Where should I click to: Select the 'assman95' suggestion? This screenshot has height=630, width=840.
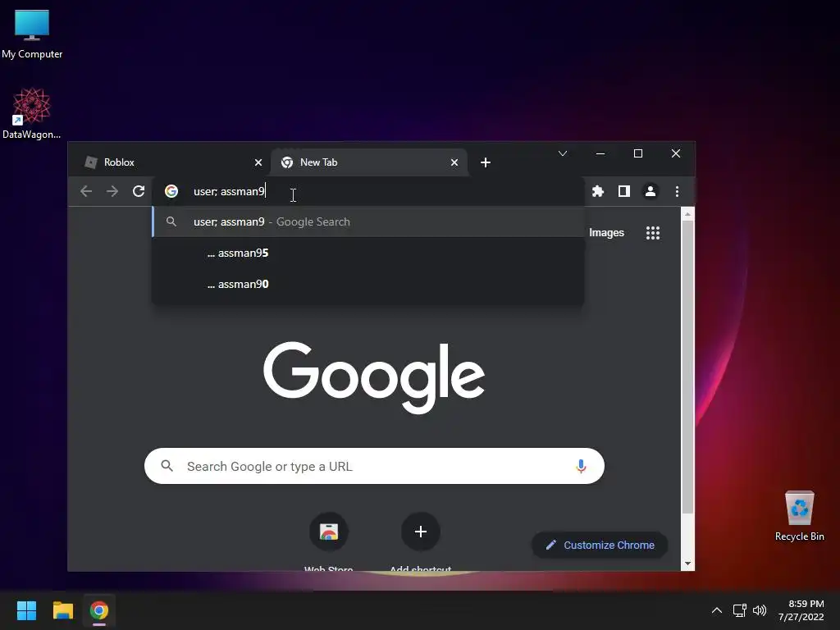(x=368, y=253)
